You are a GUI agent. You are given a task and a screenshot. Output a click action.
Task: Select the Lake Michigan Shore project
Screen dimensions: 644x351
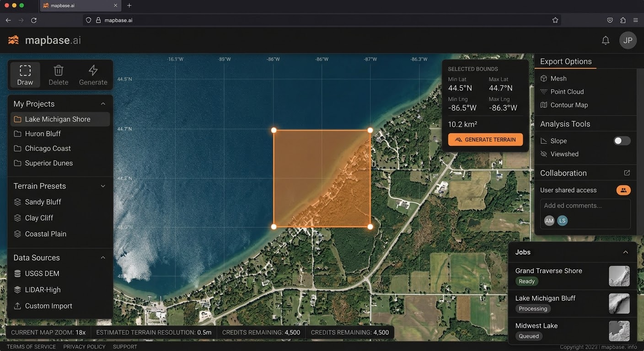60,119
